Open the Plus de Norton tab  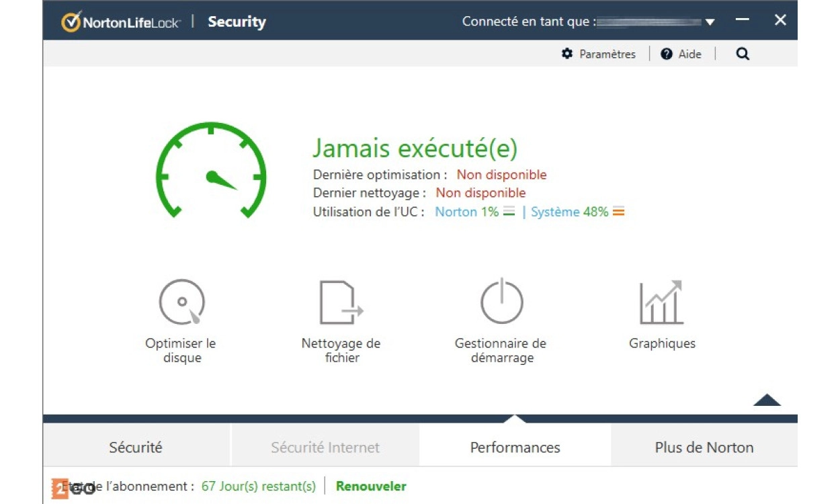point(704,448)
